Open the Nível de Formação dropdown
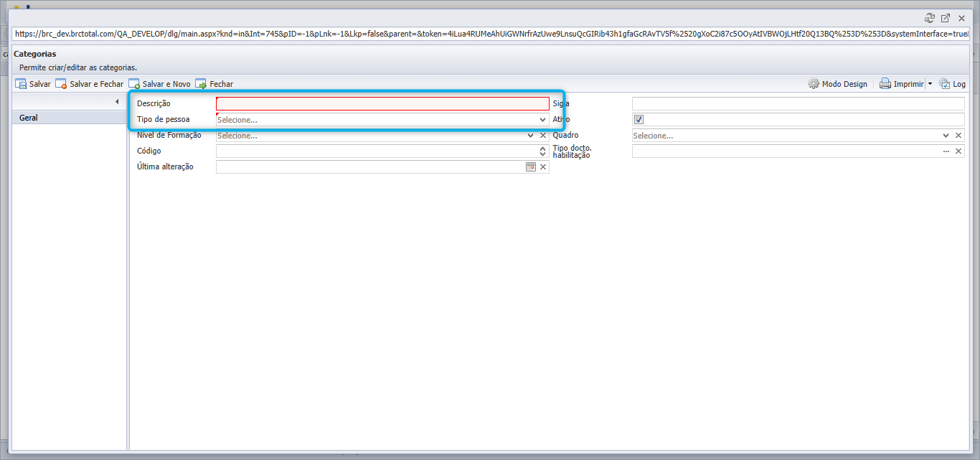Image resolution: width=980 pixels, height=460 pixels. click(x=531, y=136)
